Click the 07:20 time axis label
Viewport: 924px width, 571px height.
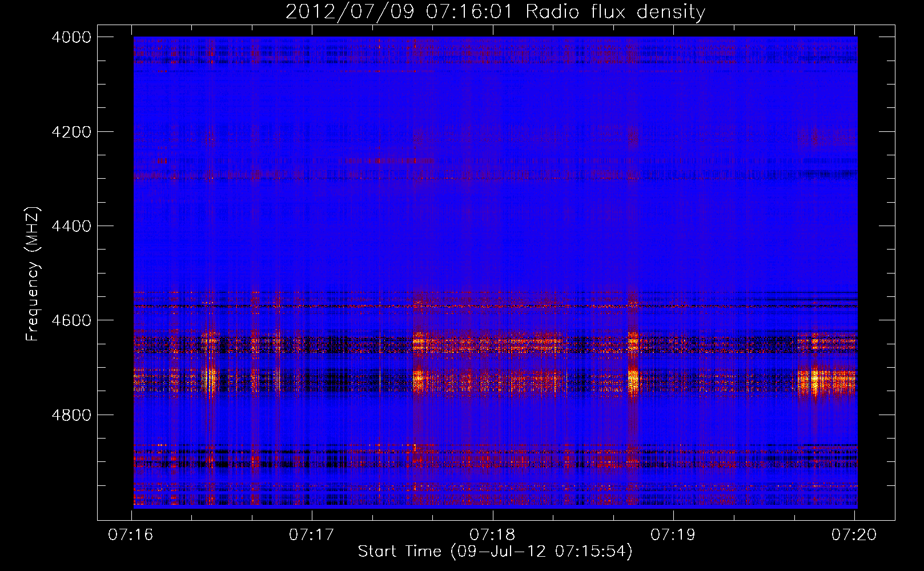coord(854,535)
